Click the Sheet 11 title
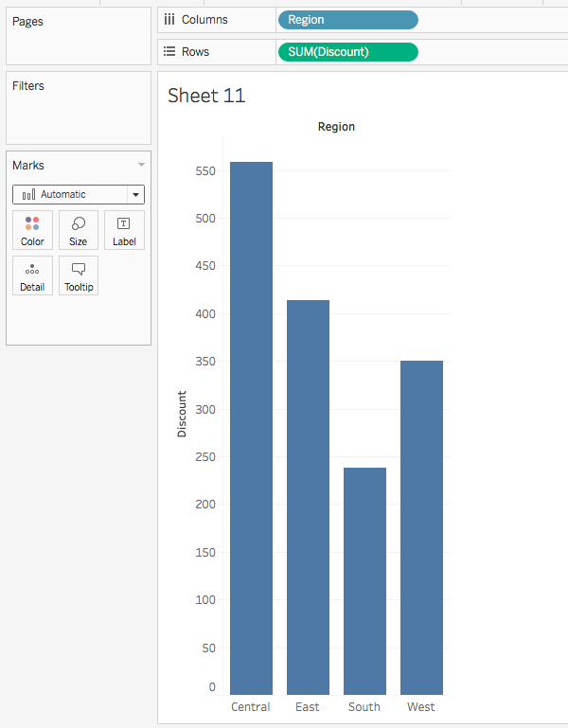Viewport: 568px width, 728px height. coord(206,96)
